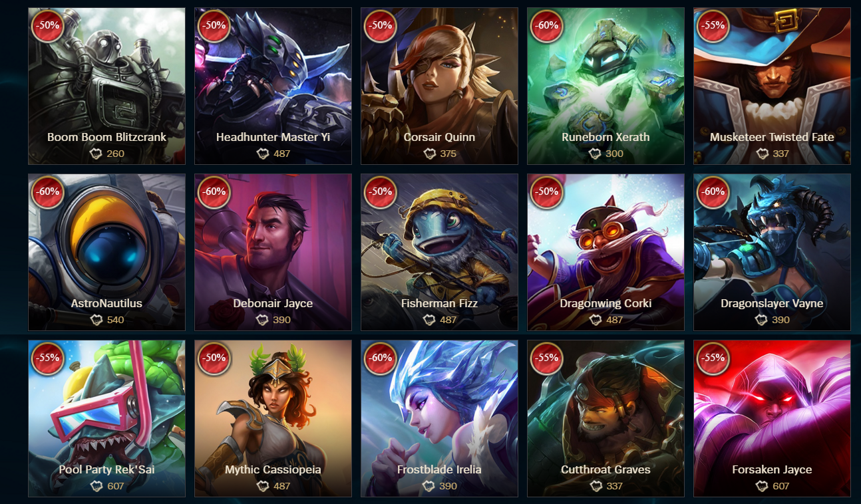Click the -55% badge on Cutthroat Graves

[547, 358]
